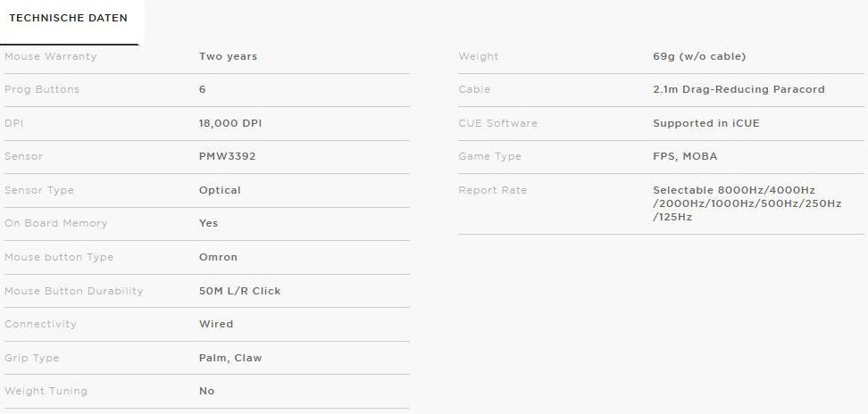Click the Mouse Warranty label
The image size is (868, 414).
(x=50, y=56)
